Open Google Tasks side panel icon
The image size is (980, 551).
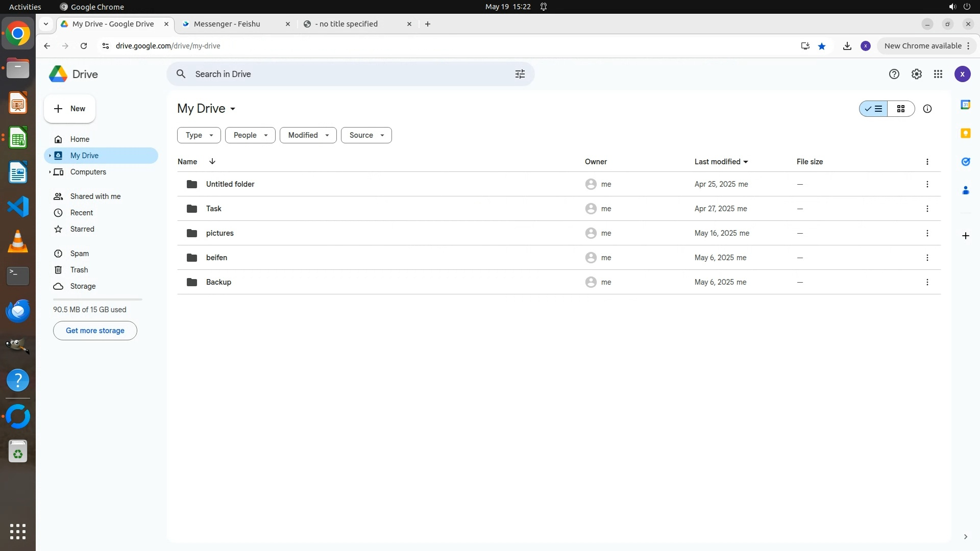click(x=965, y=162)
